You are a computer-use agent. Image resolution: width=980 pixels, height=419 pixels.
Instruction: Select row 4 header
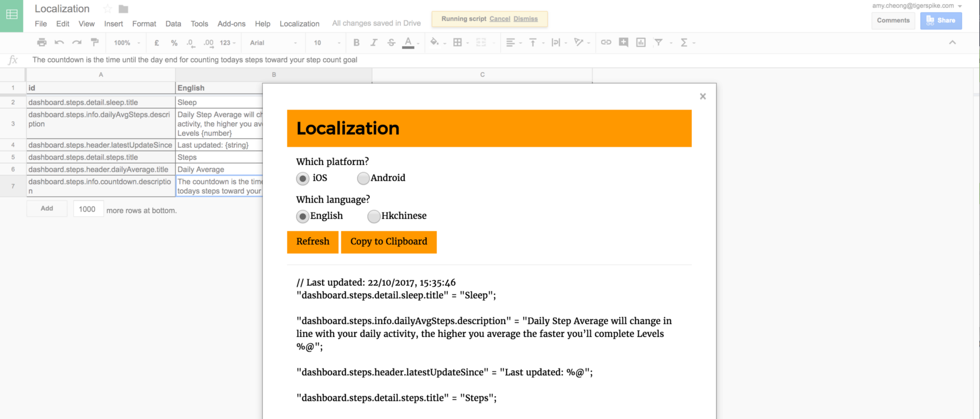[x=13, y=145]
